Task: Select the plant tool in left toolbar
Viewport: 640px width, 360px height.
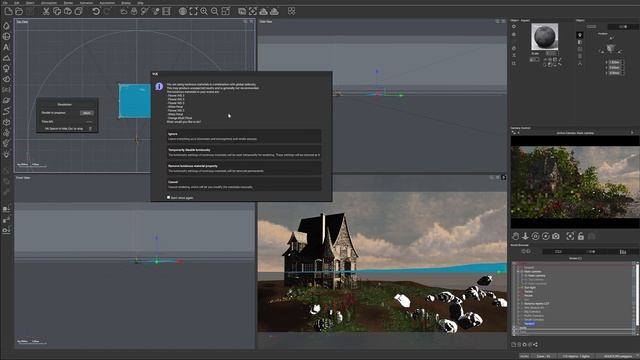Action: pos(6,69)
